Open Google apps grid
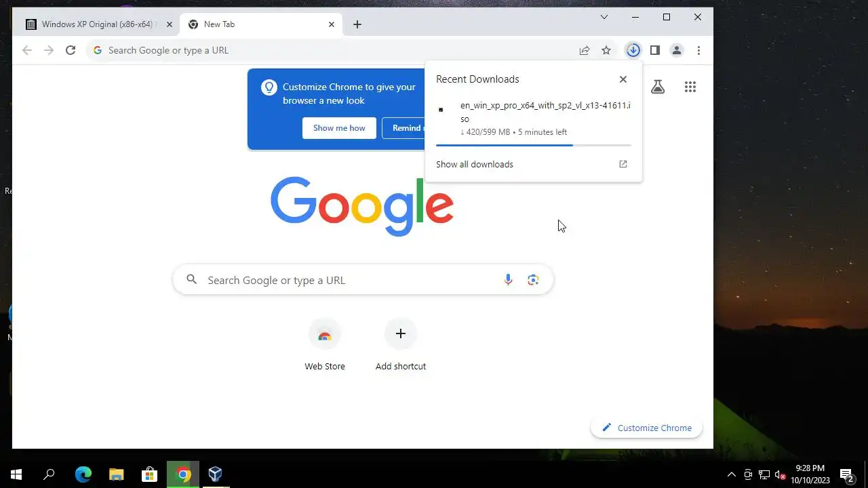Image resolution: width=868 pixels, height=488 pixels. (x=690, y=87)
